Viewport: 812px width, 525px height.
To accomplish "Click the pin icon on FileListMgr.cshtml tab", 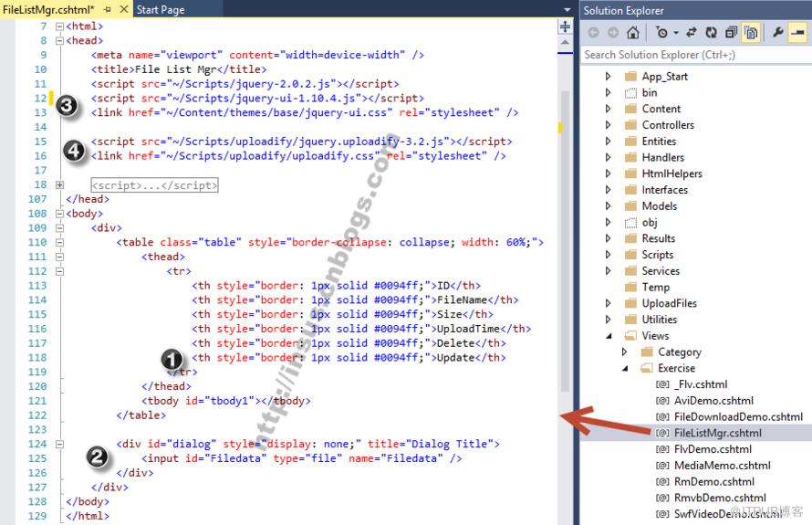I will 108,9.
